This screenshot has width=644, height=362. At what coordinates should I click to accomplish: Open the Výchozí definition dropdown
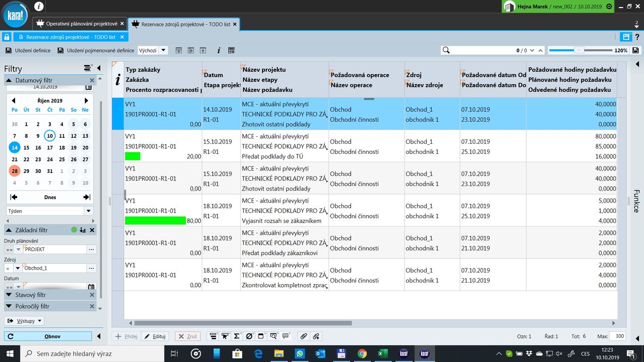pos(164,50)
